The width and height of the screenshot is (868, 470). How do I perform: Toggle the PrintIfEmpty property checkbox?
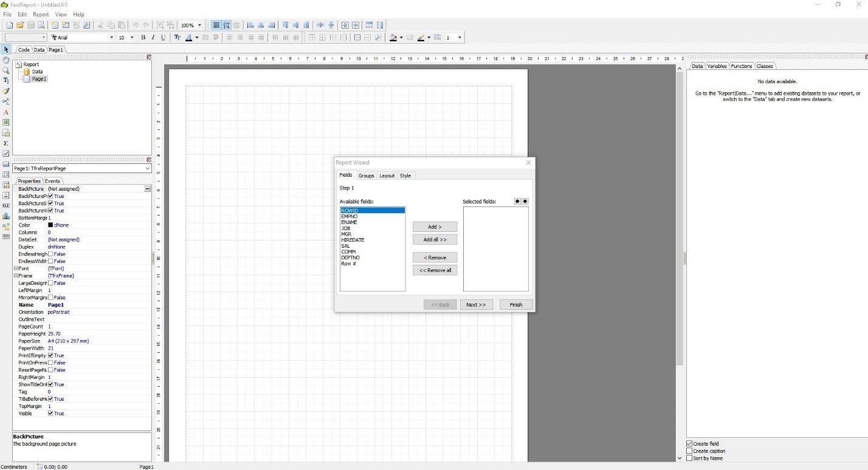click(50, 355)
